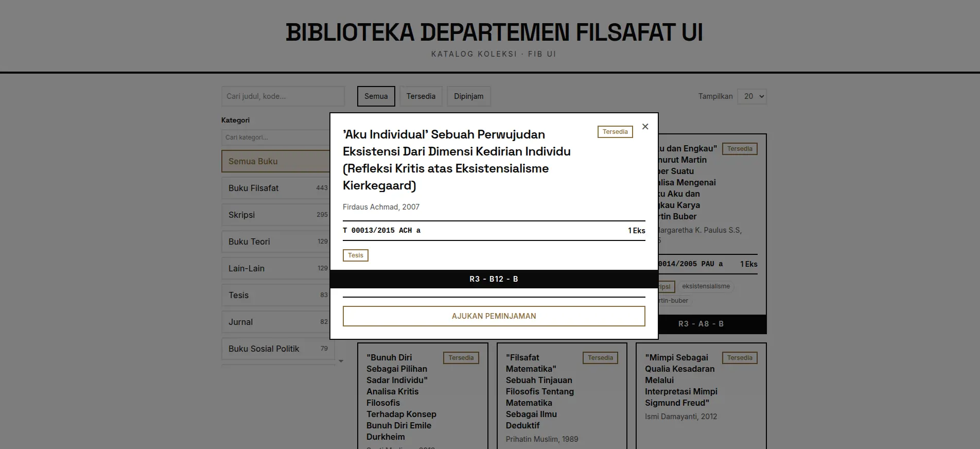Switch to the Tersedia filter tab
The width and height of the screenshot is (980, 449).
click(x=421, y=96)
